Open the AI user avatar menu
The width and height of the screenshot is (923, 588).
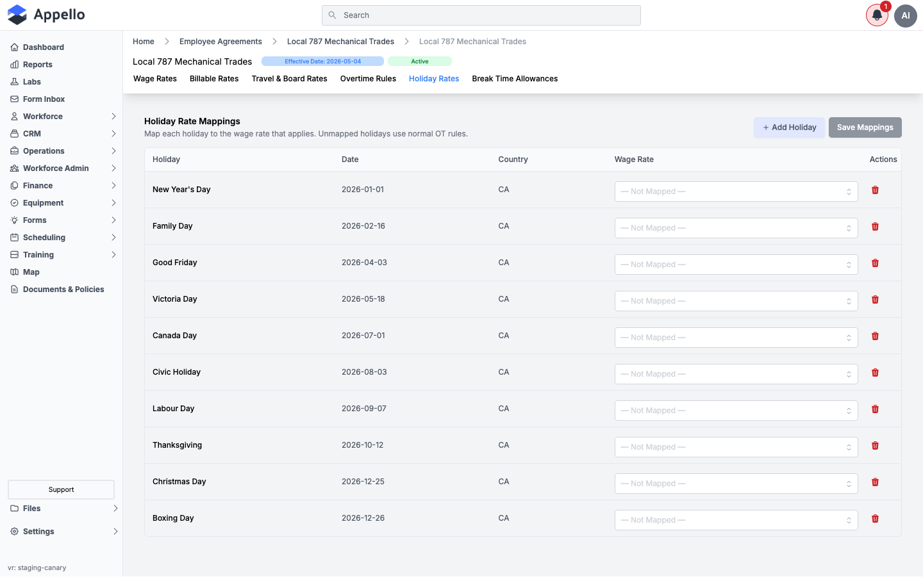[906, 15]
